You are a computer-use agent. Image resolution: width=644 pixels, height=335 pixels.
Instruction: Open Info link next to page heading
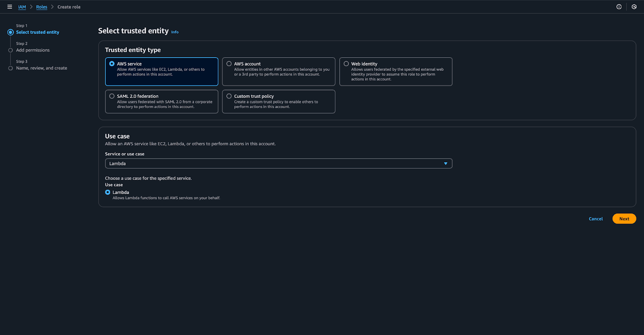(x=175, y=32)
